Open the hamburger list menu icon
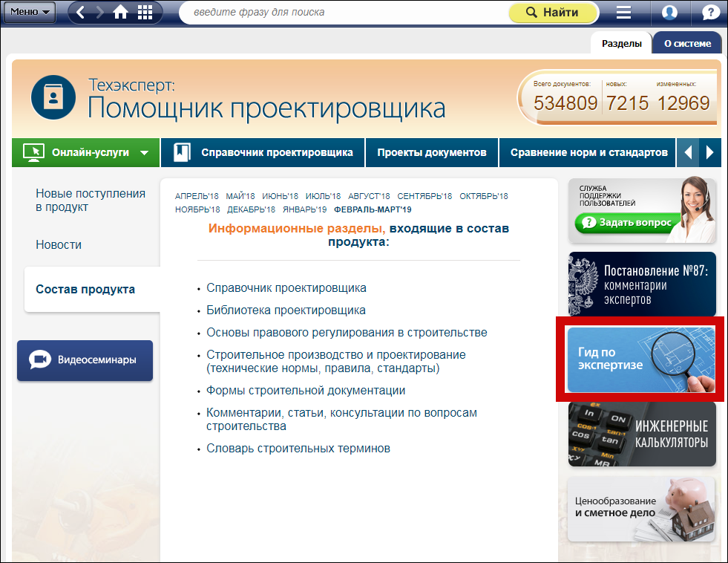728x563 pixels. click(x=623, y=13)
